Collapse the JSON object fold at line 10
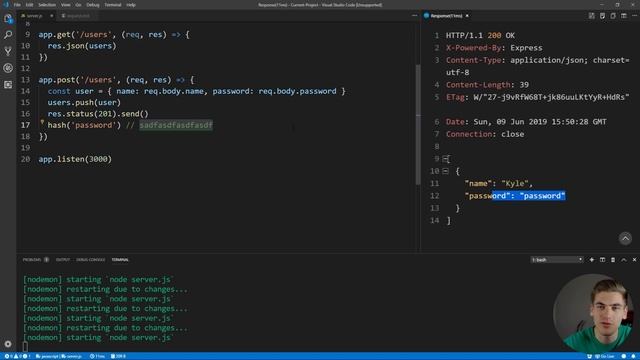 pyautogui.click(x=445, y=171)
